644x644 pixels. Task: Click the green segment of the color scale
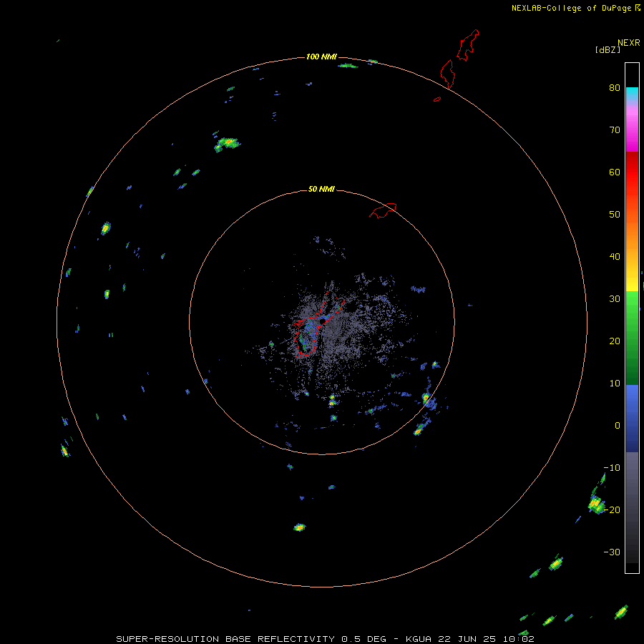pyautogui.click(x=632, y=338)
